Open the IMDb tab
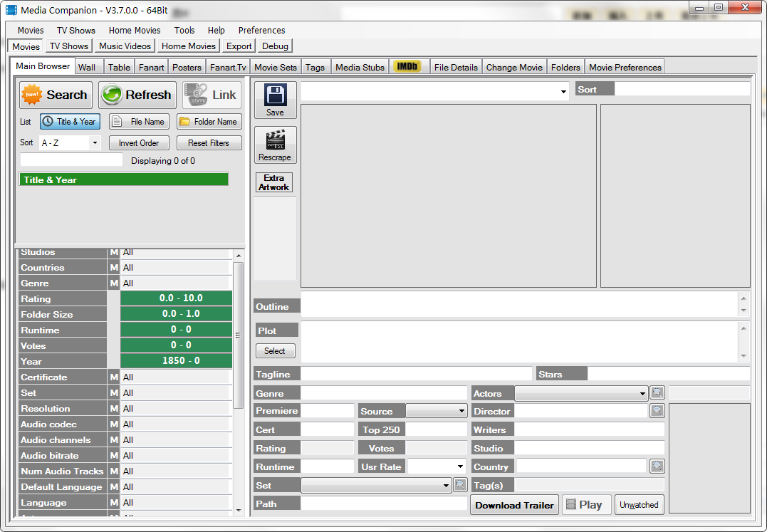 coord(407,67)
